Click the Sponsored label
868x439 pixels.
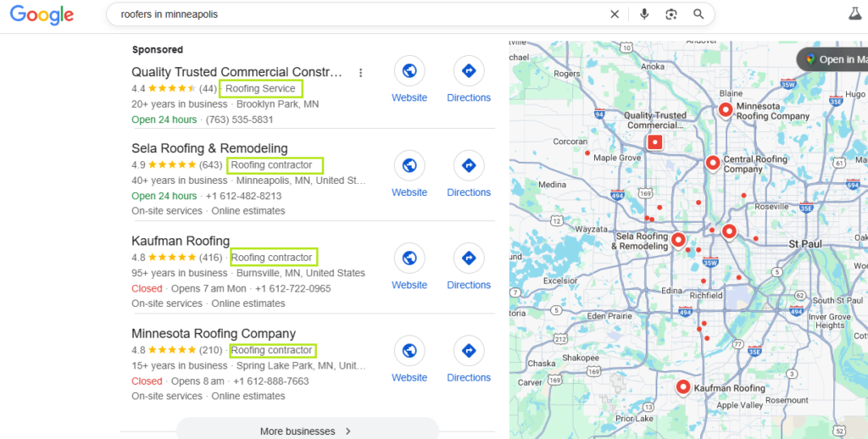tap(157, 49)
